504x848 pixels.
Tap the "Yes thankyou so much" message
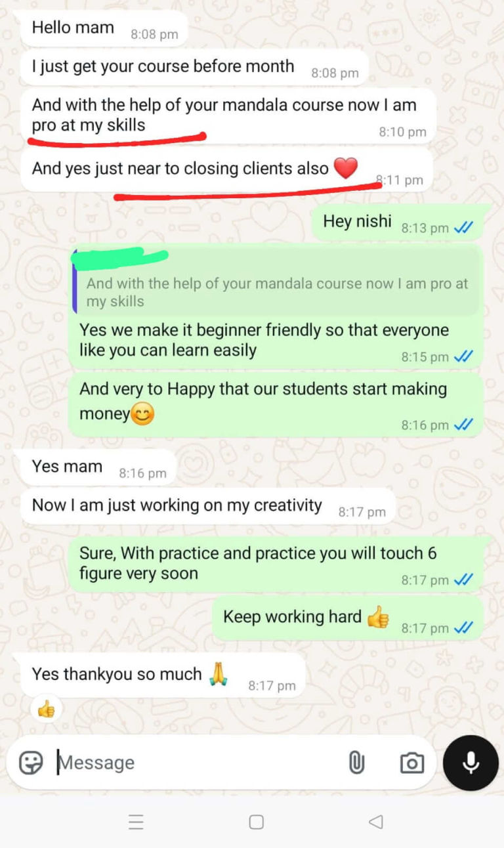pos(163,675)
